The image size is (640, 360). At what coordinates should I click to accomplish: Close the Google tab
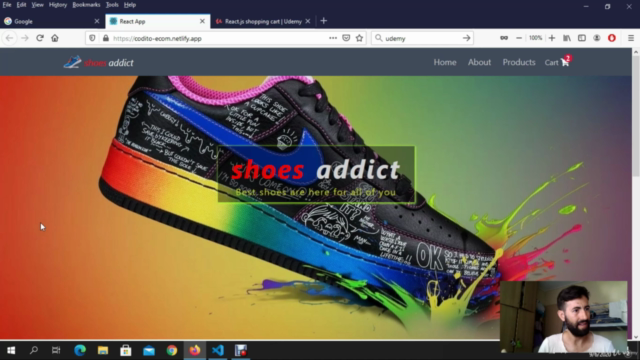(x=97, y=21)
